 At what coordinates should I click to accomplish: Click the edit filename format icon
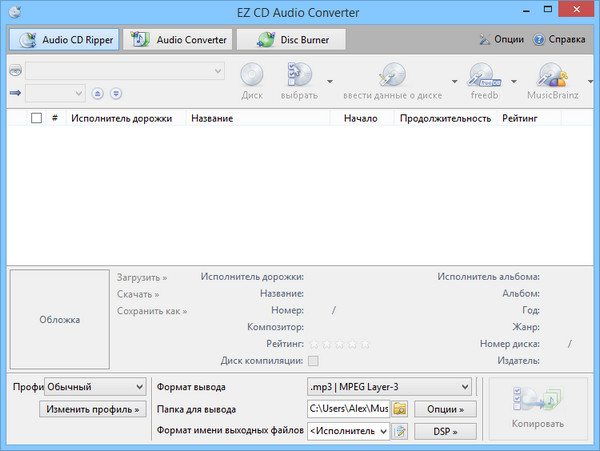click(x=400, y=431)
